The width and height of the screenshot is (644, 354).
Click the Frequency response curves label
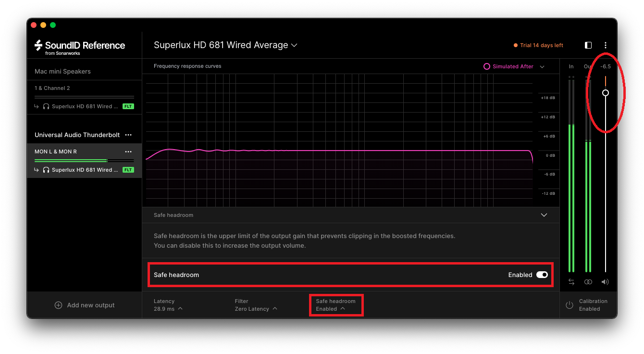pyautogui.click(x=187, y=66)
